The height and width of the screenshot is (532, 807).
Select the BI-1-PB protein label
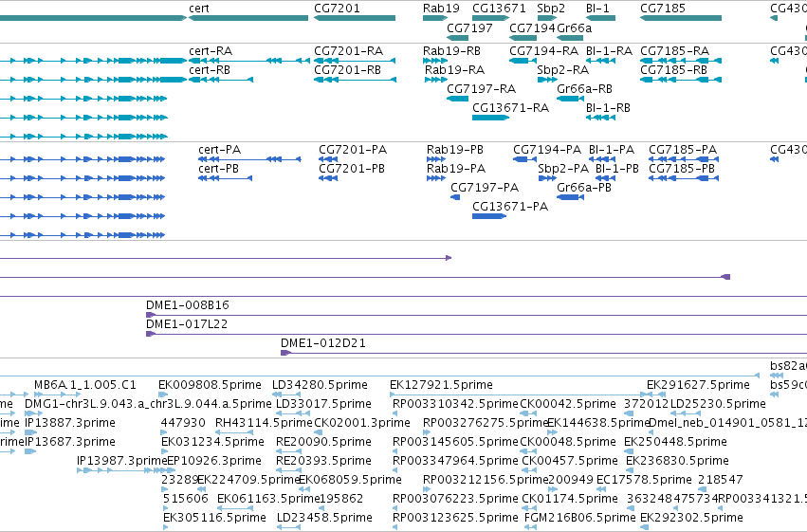click(617, 169)
